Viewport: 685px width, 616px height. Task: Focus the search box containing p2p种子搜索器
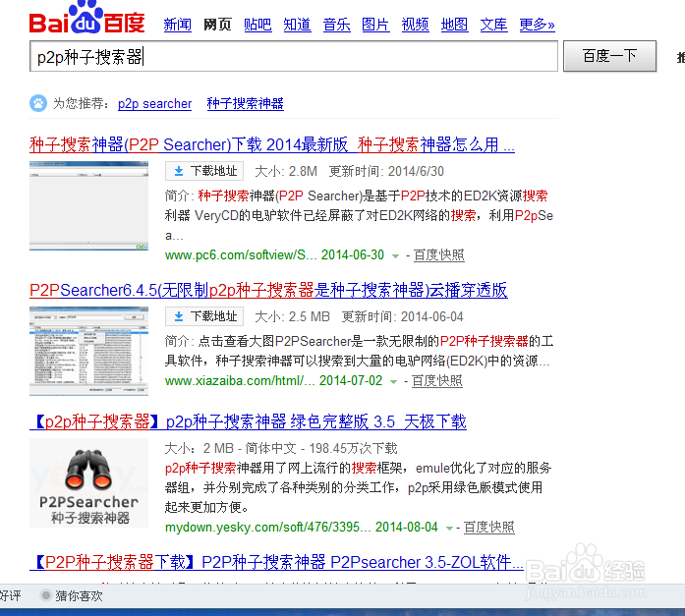pos(294,56)
